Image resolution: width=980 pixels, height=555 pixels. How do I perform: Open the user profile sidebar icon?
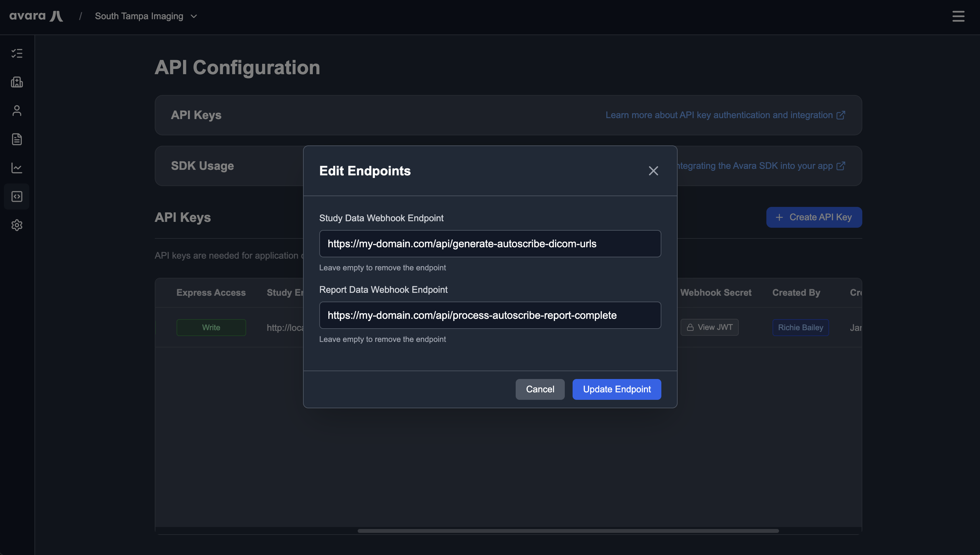click(17, 111)
